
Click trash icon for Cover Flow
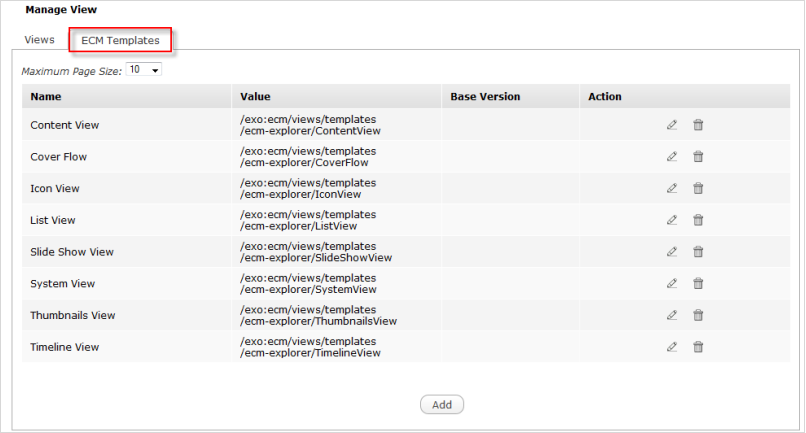(x=698, y=156)
